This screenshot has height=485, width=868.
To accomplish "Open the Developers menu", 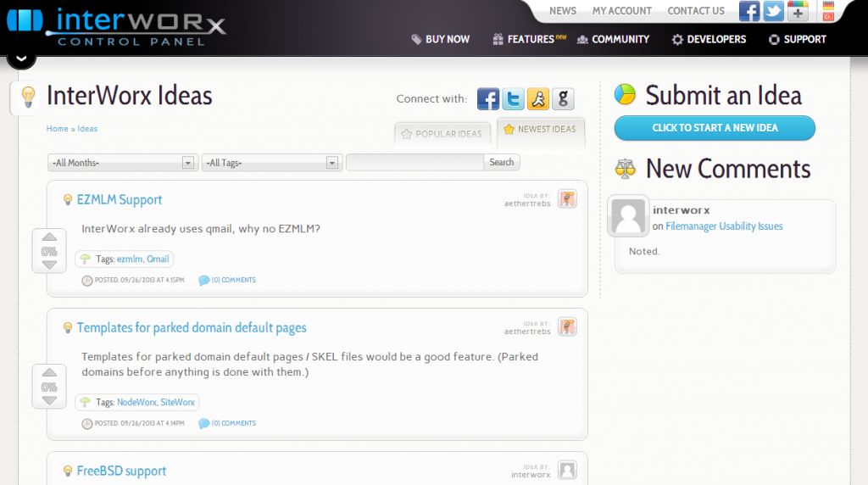I will pos(709,39).
